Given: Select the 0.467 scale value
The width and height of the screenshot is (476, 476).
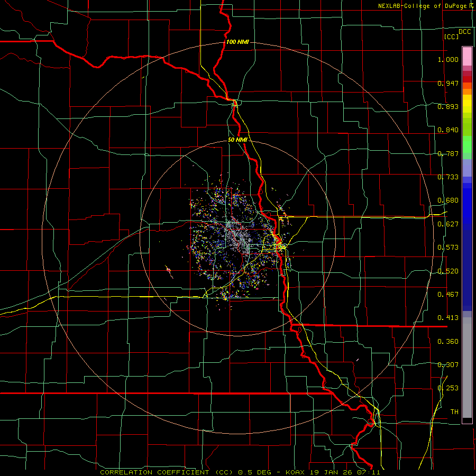Looking at the screenshot, I should pyautogui.click(x=448, y=295).
